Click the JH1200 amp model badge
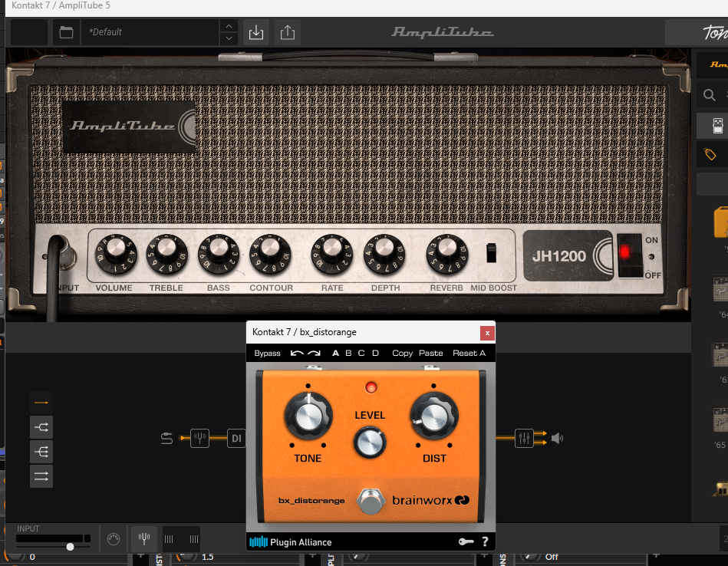Image resolution: width=728 pixels, height=566 pixels. point(568,256)
